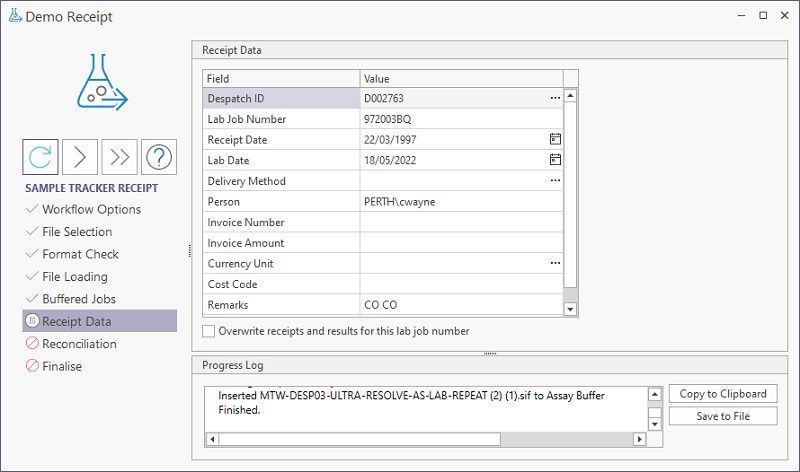Click the flask logo icon
Viewport: 800px width, 472px height.
point(100,83)
